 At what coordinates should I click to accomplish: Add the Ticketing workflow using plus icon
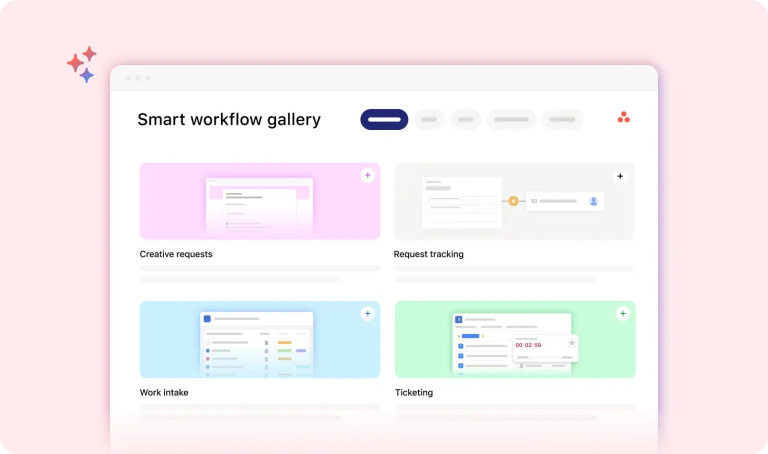[622, 313]
